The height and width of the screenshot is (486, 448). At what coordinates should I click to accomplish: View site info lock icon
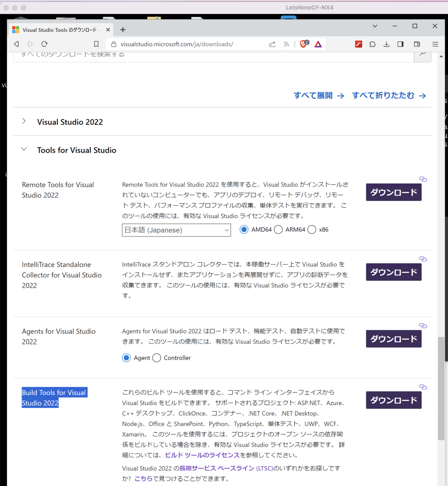point(113,44)
